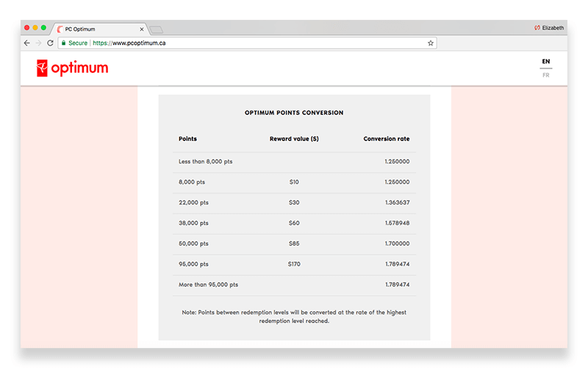Select the EN language option

545,62
